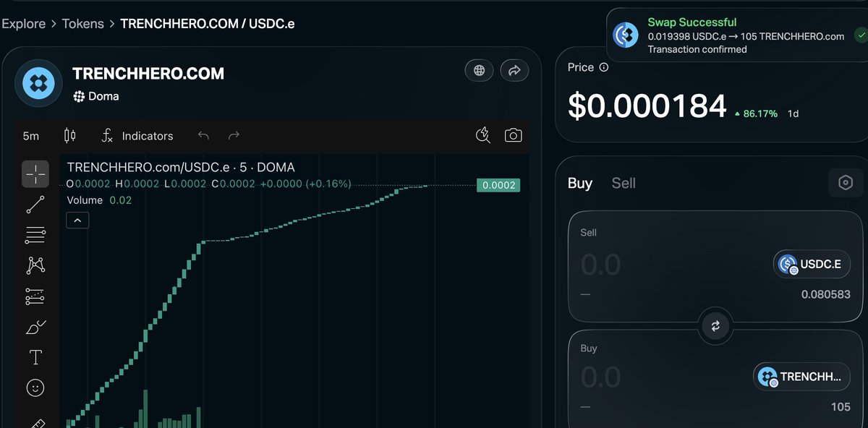The image size is (868, 428).
Task: Click the Transaction confirmed message
Action: [697, 49]
